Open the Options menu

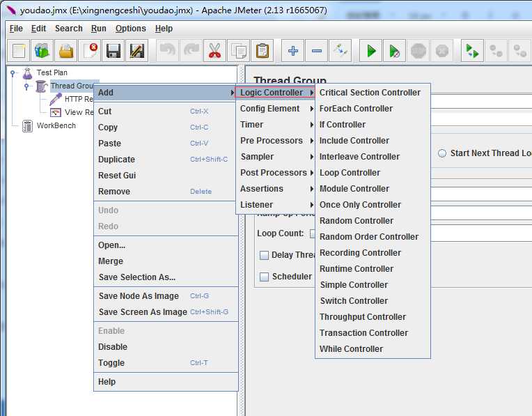tap(131, 29)
